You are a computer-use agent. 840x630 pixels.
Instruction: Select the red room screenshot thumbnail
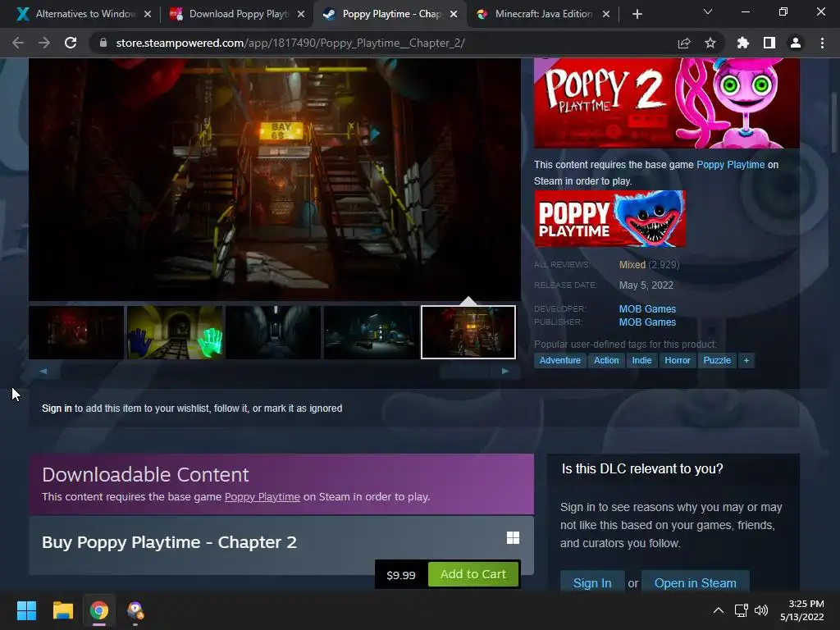pos(76,332)
